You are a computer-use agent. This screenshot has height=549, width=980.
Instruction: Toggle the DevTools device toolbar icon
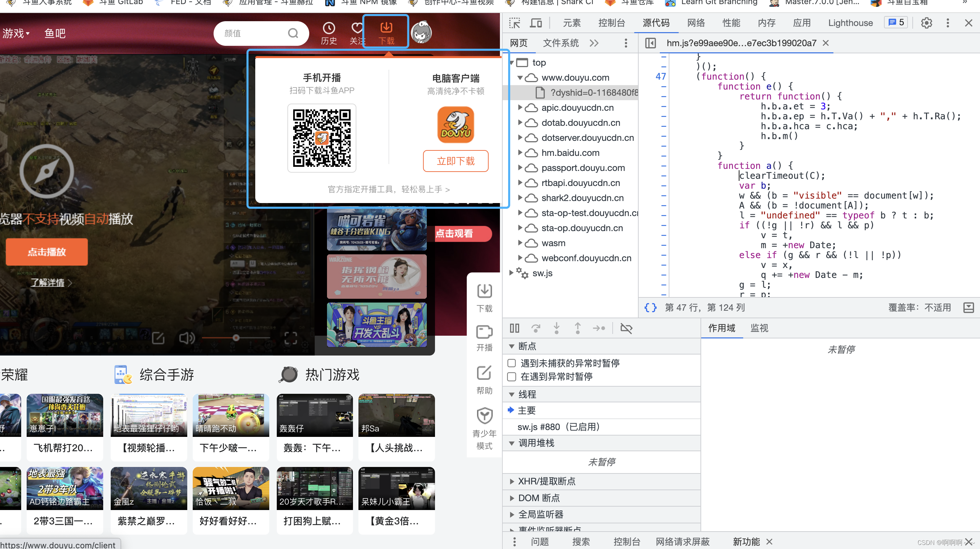pos(536,23)
